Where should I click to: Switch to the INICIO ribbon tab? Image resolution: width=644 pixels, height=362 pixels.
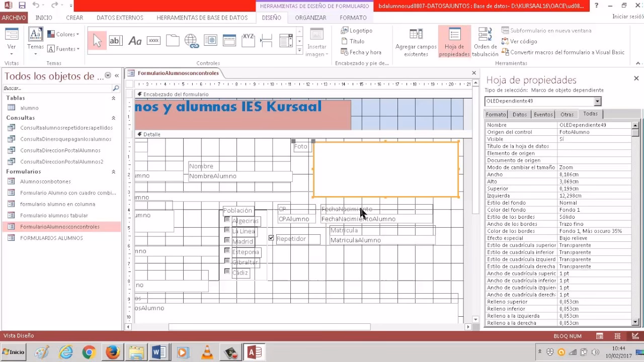(x=44, y=18)
